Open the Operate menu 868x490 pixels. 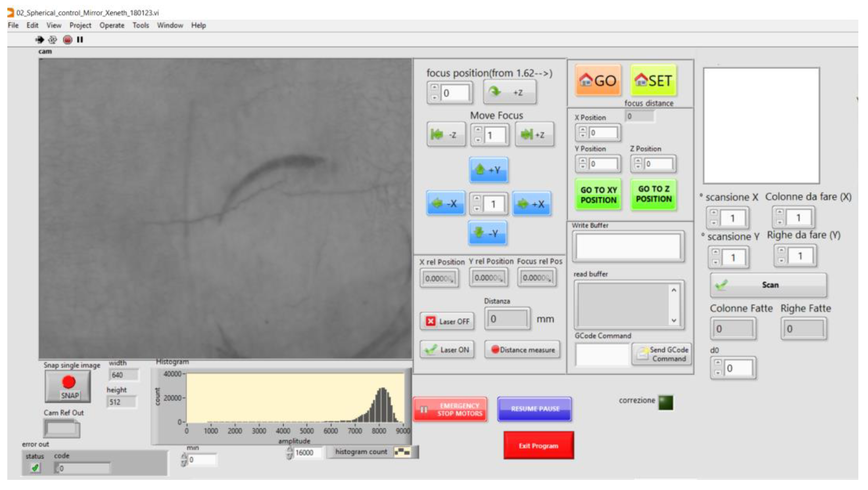pyautogui.click(x=112, y=25)
